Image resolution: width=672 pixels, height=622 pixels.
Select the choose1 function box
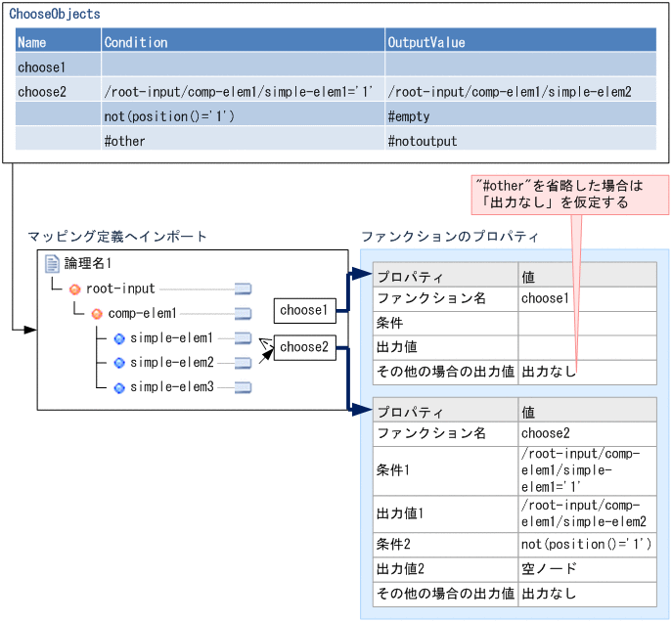point(303,311)
